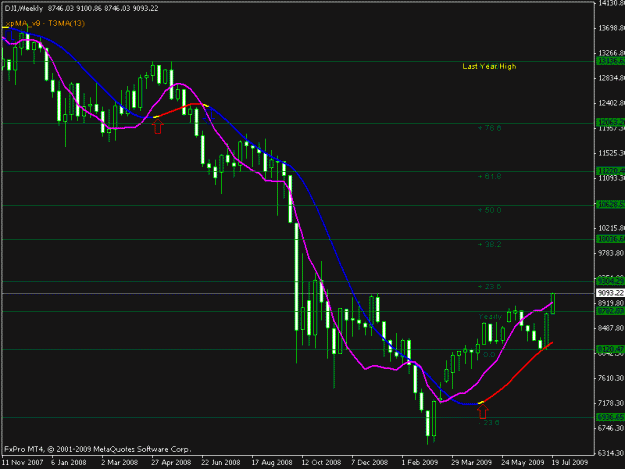This screenshot has width=625, height=469.
Task: Click the 7178.30 price axis label
Action: (x=611, y=403)
